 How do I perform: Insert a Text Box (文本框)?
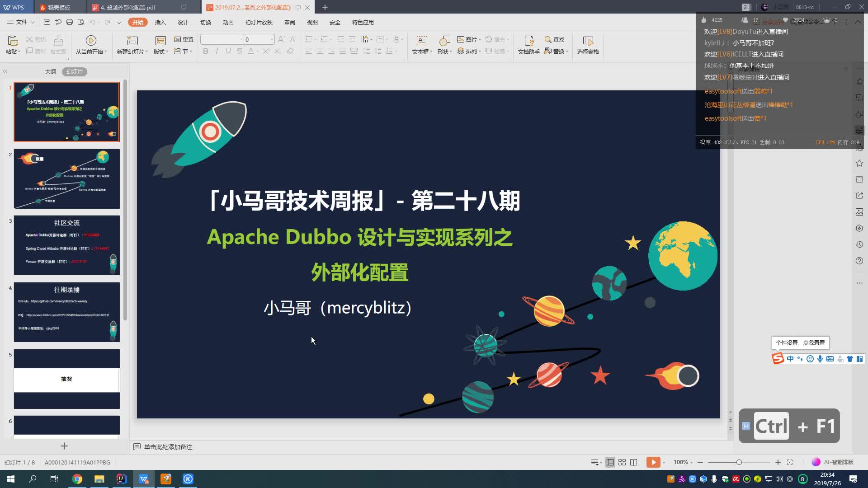(422, 45)
